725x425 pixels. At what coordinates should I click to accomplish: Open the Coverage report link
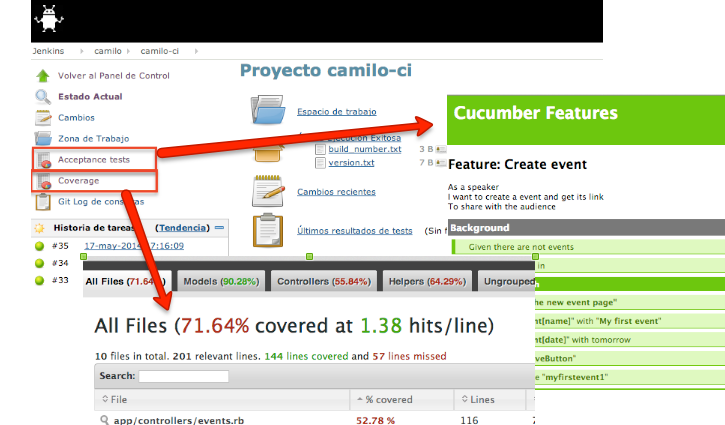point(78,181)
